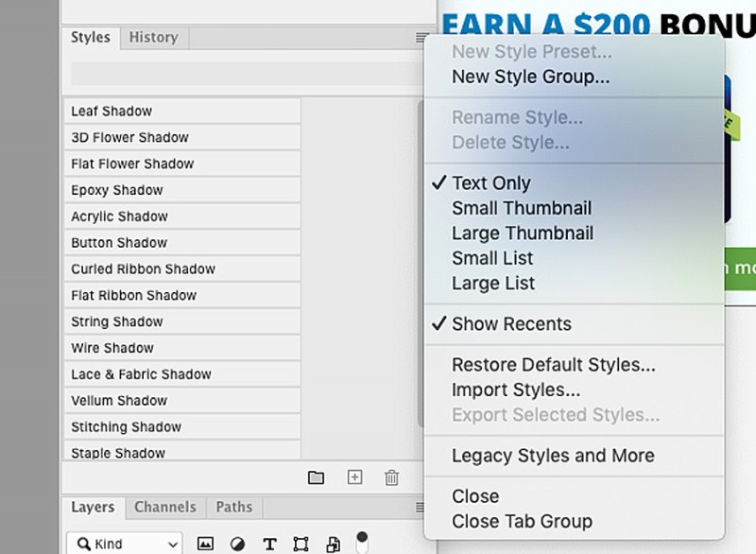Apply the 3D Flower Shadow style
The image size is (756, 554).
tap(182, 137)
